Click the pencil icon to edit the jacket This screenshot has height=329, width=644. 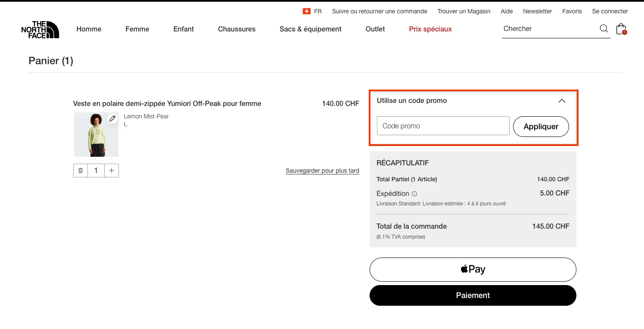pyautogui.click(x=112, y=118)
